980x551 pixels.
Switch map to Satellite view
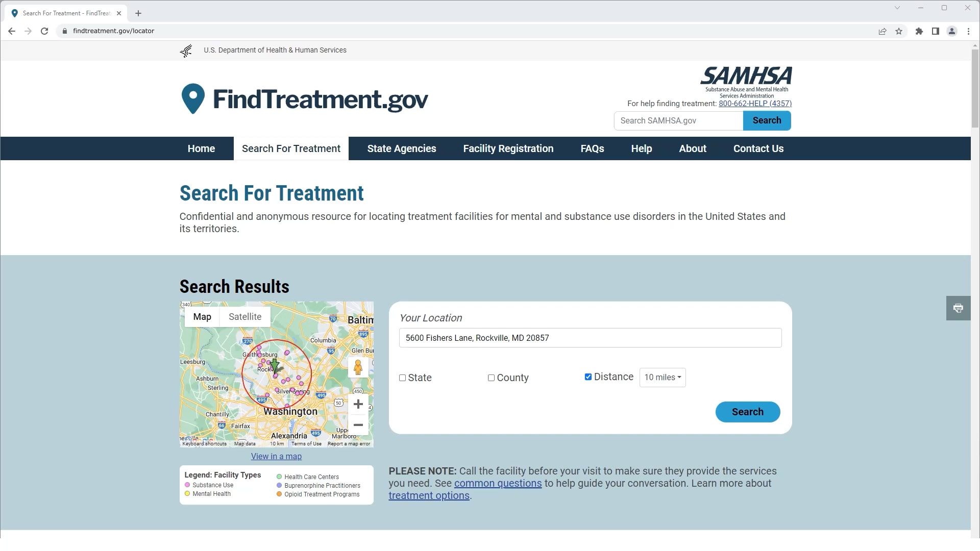(x=245, y=317)
